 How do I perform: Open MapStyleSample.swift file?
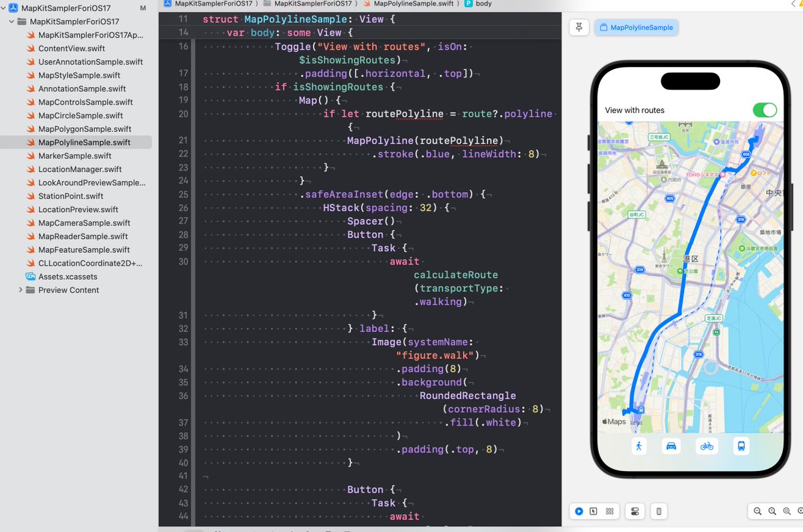(79, 75)
